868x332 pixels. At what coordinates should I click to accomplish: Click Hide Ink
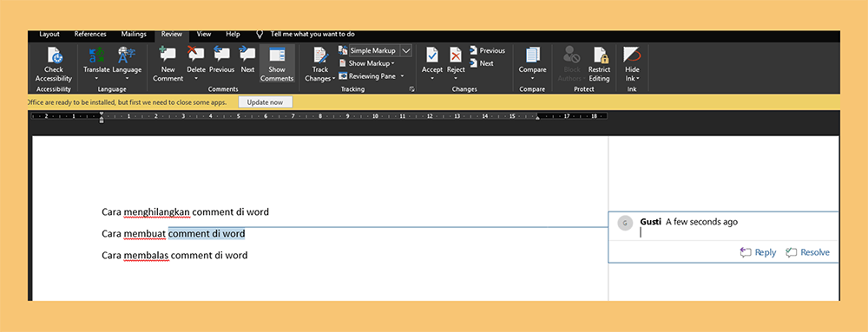pos(632,65)
